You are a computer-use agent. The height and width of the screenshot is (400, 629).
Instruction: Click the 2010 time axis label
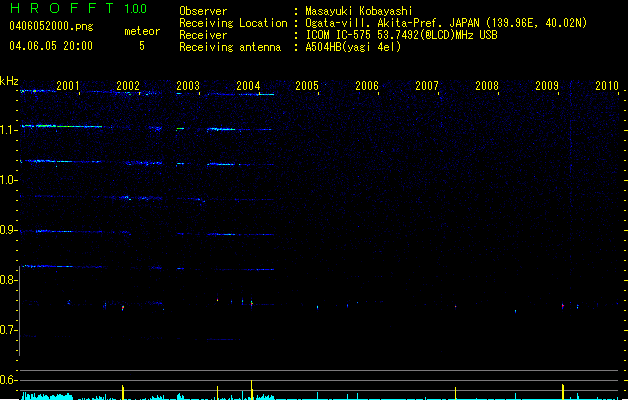click(607, 85)
